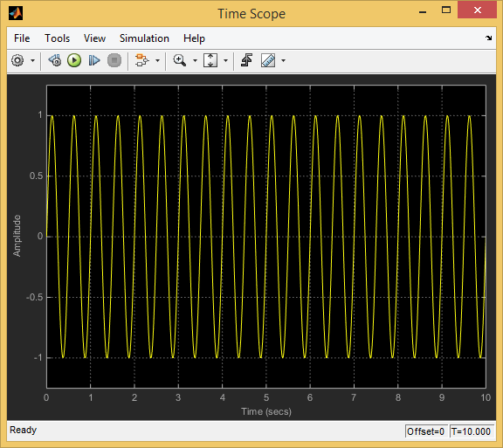
Task: Open the Help menu
Action: pyautogui.click(x=194, y=38)
